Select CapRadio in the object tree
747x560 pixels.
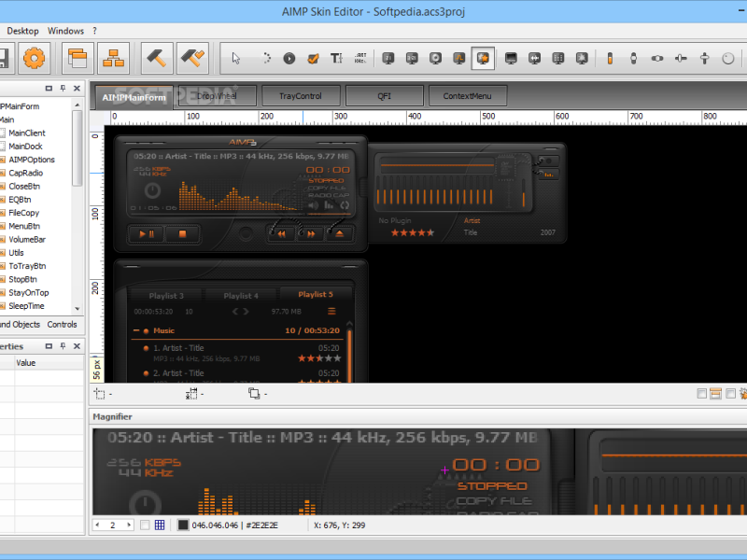26,173
